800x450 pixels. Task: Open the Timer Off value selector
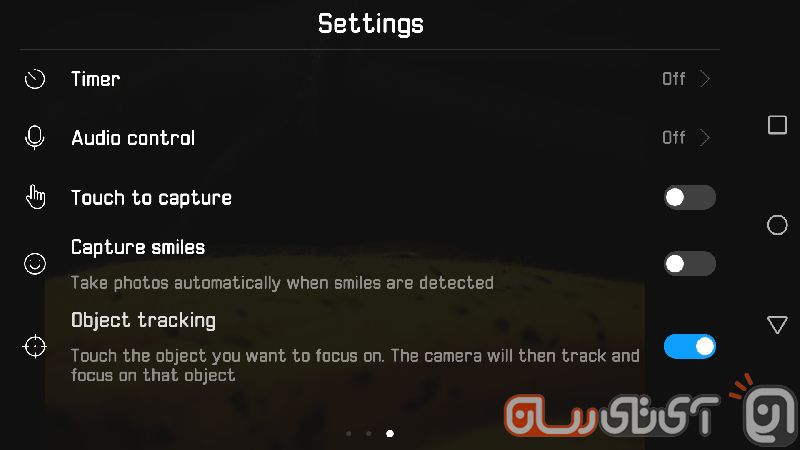coord(673,79)
